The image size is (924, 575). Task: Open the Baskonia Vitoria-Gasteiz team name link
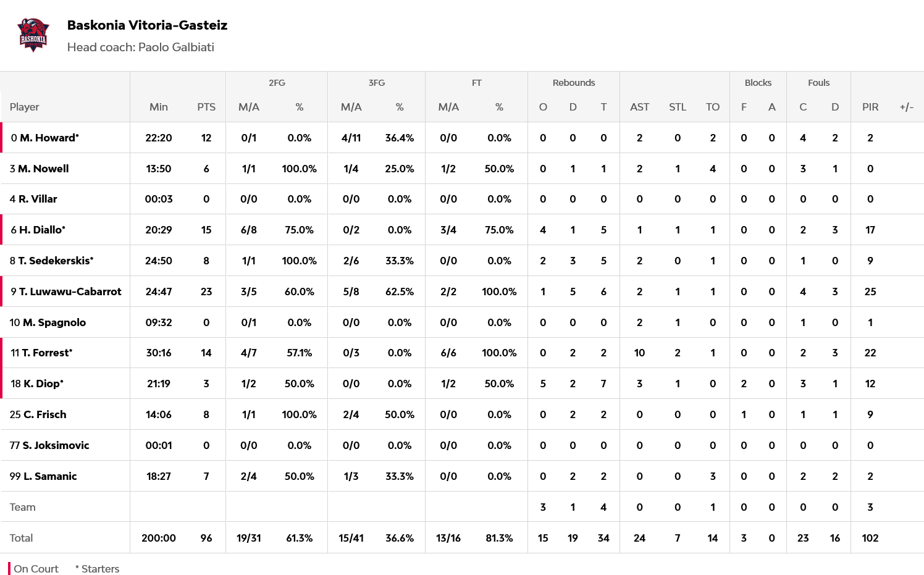[147, 25]
